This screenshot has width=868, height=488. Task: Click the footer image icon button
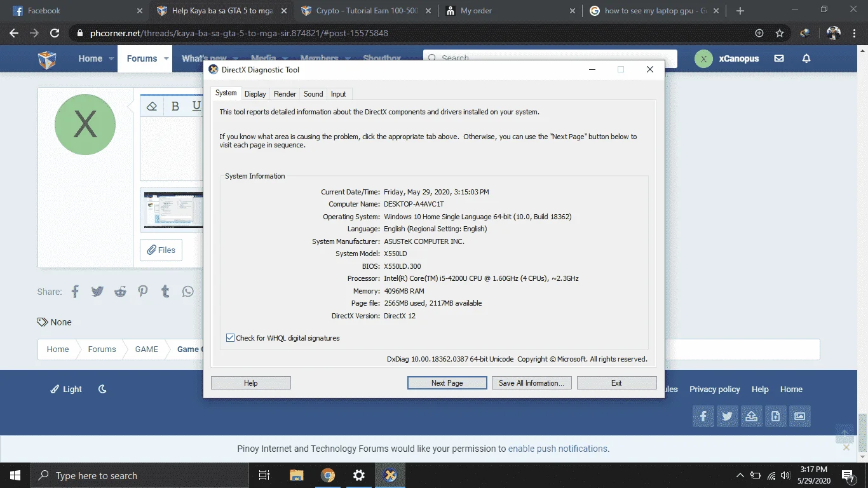click(x=800, y=416)
